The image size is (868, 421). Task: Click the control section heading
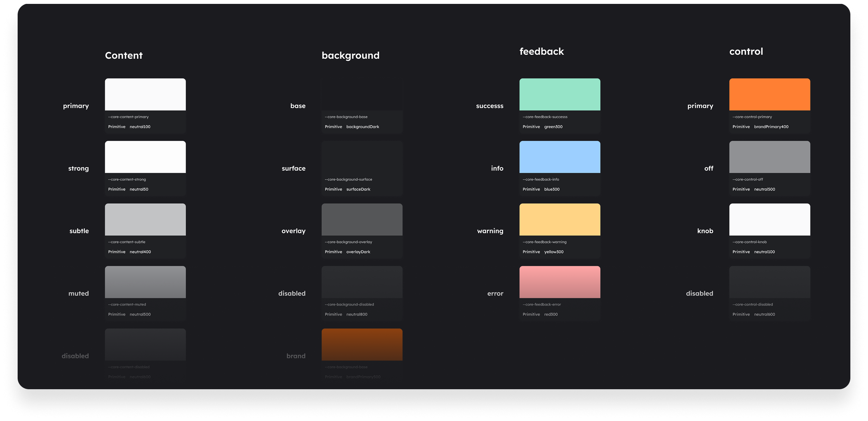pyautogui.click(x=746, y=52)
